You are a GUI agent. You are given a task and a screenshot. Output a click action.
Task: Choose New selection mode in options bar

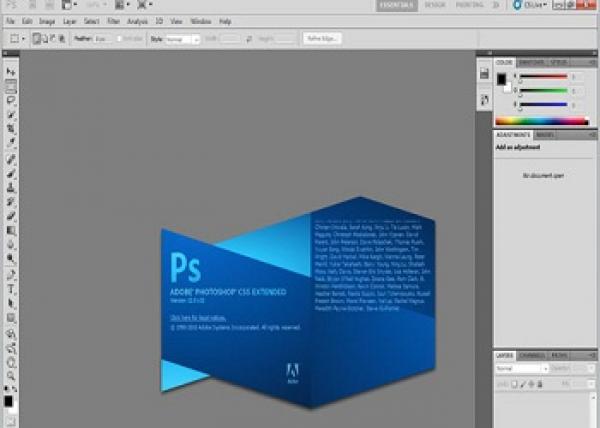37,39
